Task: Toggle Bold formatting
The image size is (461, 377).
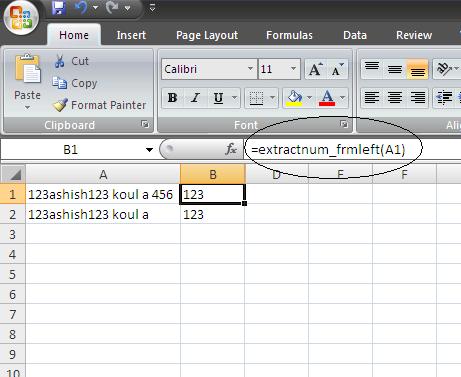Action: (172, 98)
